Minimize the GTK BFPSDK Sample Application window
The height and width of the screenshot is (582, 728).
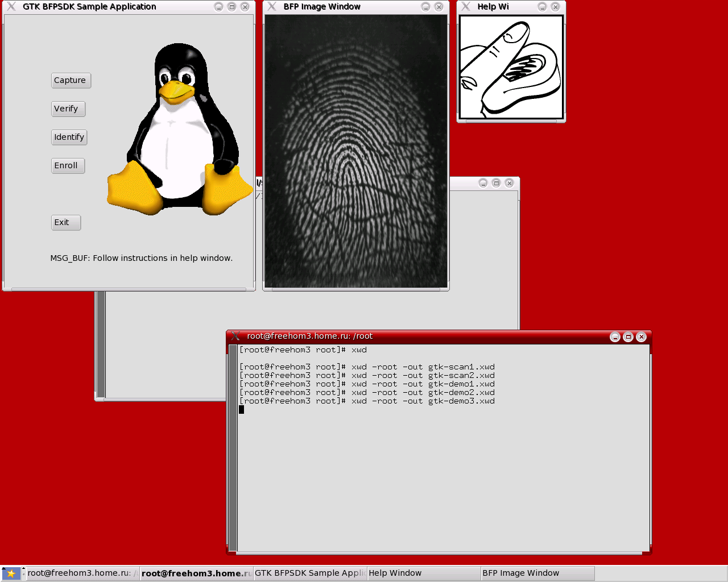[219, 7]
